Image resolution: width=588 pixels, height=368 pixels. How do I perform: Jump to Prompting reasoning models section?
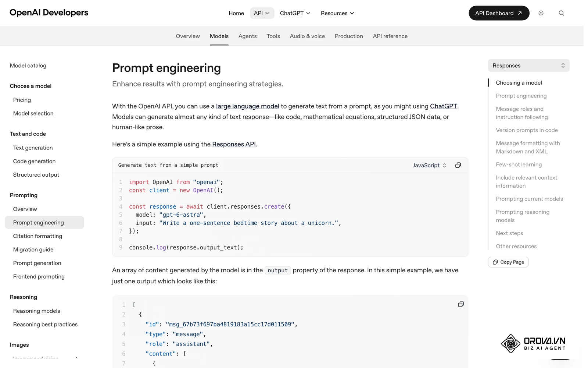(x=523, y=216)
